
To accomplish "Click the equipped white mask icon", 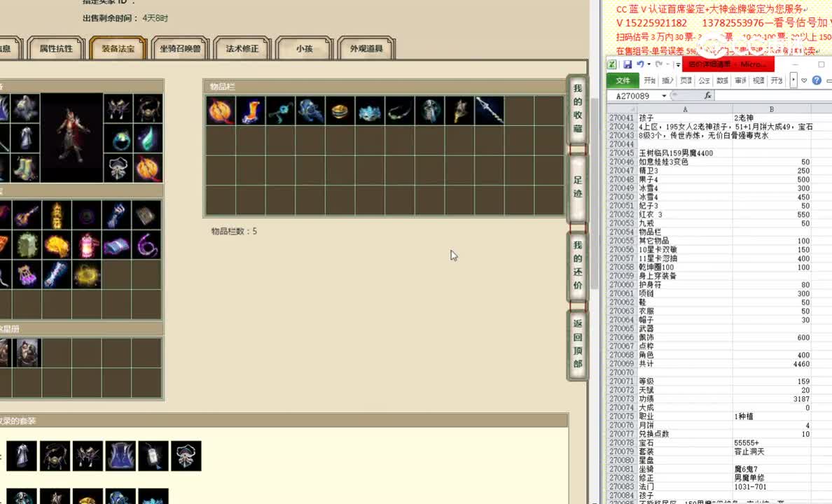I will tap(118, 167).
